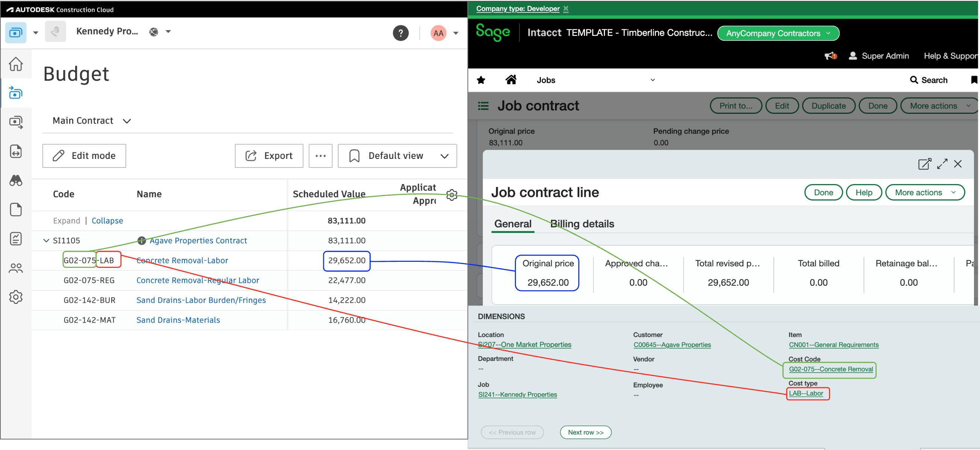Expand the Job contract line panel to fullscreen
Image resolution: width=980 pixels, height=450 pixels.
(942, 163)
